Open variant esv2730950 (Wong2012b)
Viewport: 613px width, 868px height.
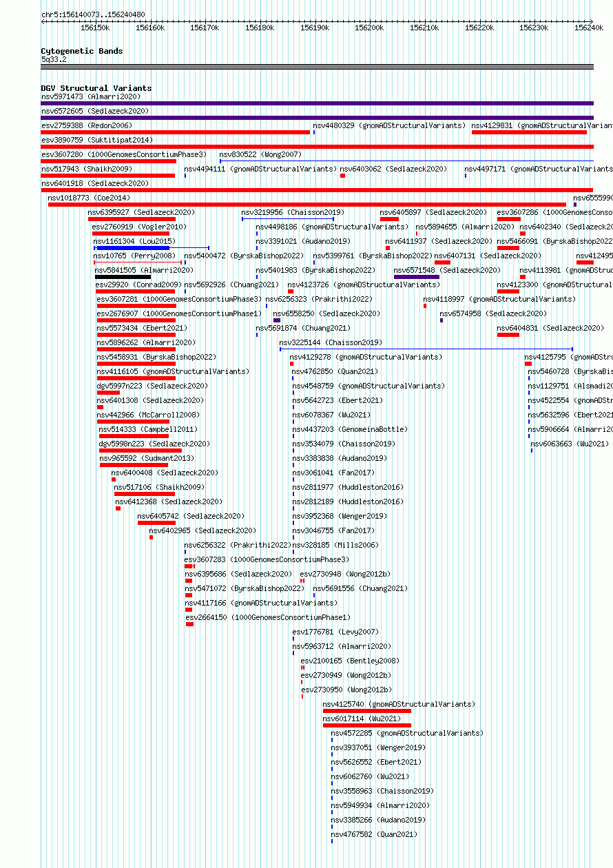click(x=346, y=690)
